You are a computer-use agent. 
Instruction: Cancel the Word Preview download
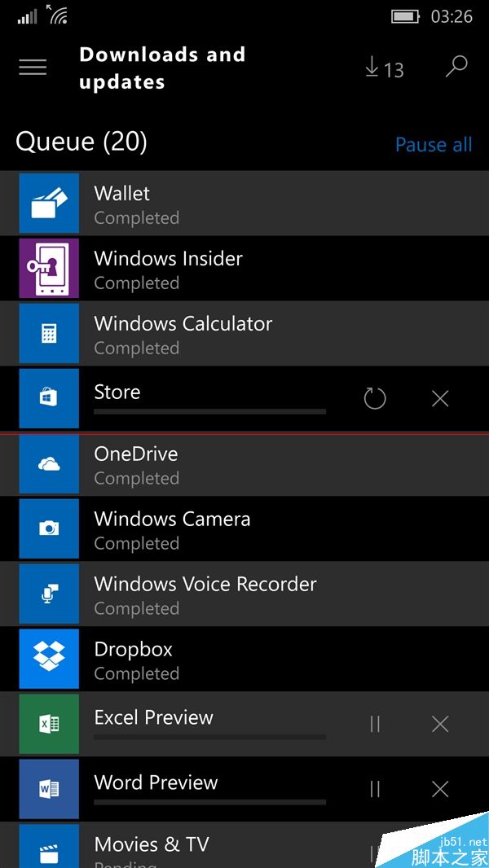pos(440,789)
